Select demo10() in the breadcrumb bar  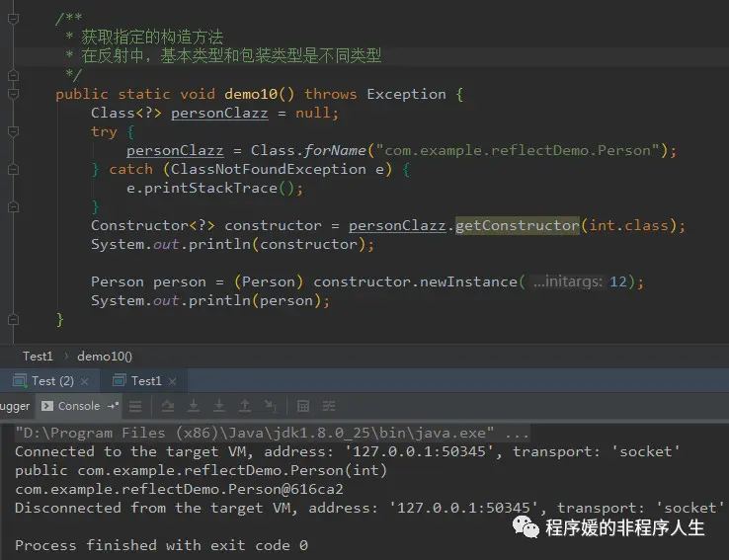(x=105, y=357)
